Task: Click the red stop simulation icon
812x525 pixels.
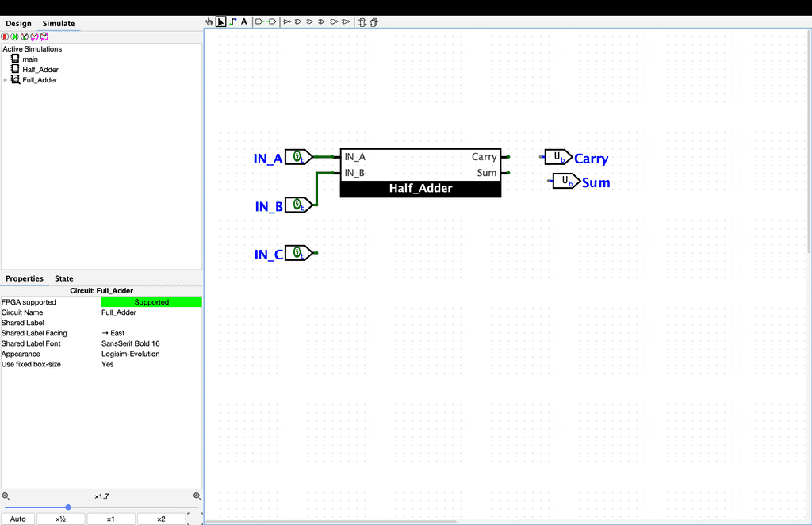Action: pos(5,36)
